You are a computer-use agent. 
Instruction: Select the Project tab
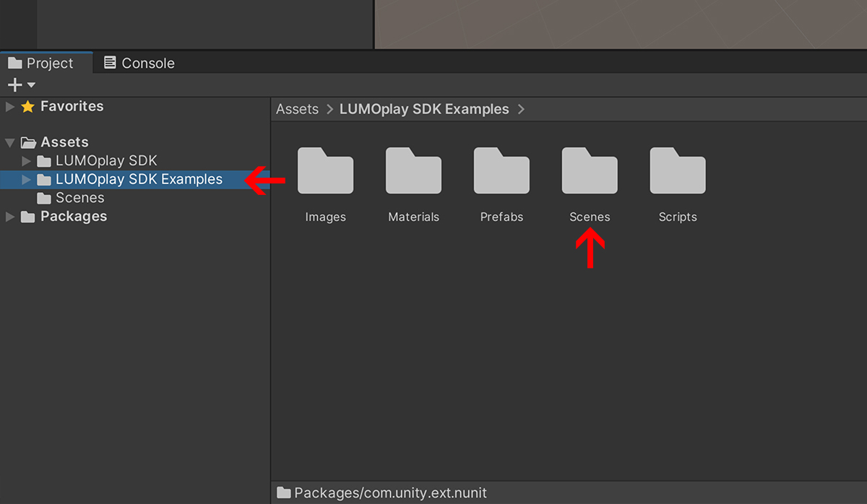click(x=41, y=63)
